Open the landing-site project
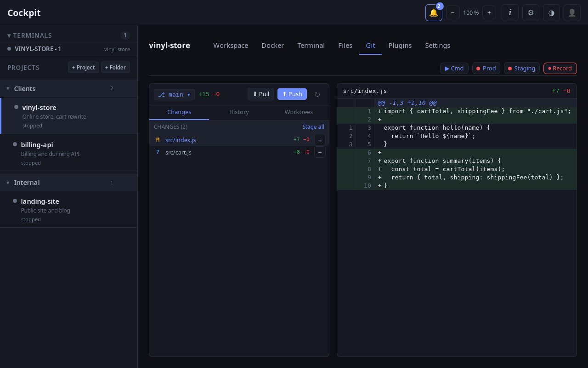The height and width of the screenshot is (368, 588). pos(69,209)
